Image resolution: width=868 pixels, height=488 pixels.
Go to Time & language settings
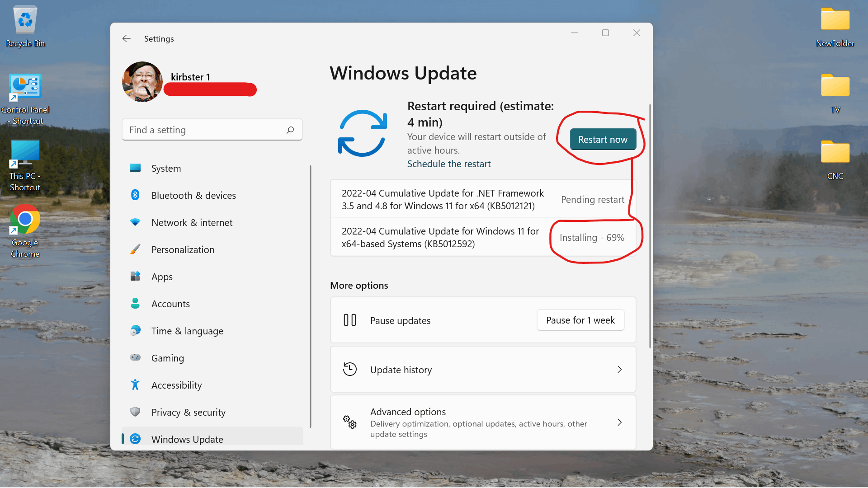[x=187, y=331]
